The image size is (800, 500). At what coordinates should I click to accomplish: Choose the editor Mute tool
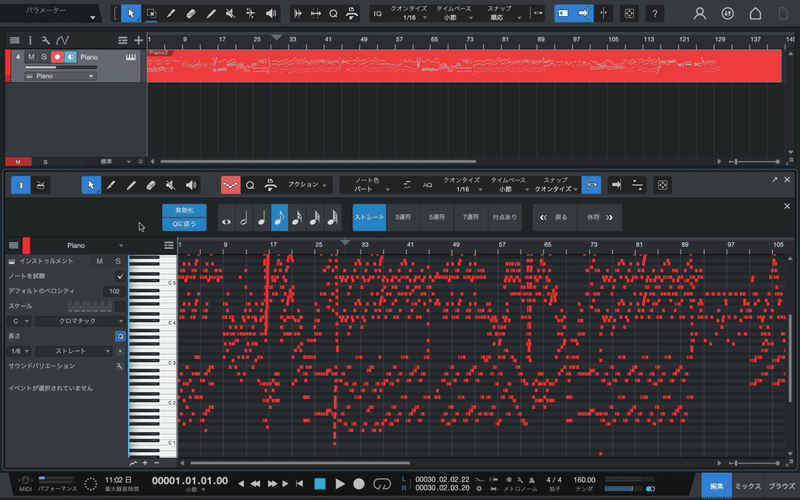(x=170, y=185)
